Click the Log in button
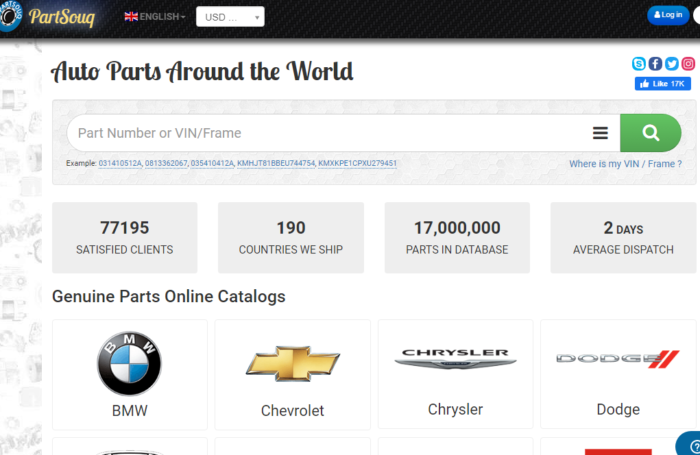This screenshot has height=455, width=700. [668, 15]
